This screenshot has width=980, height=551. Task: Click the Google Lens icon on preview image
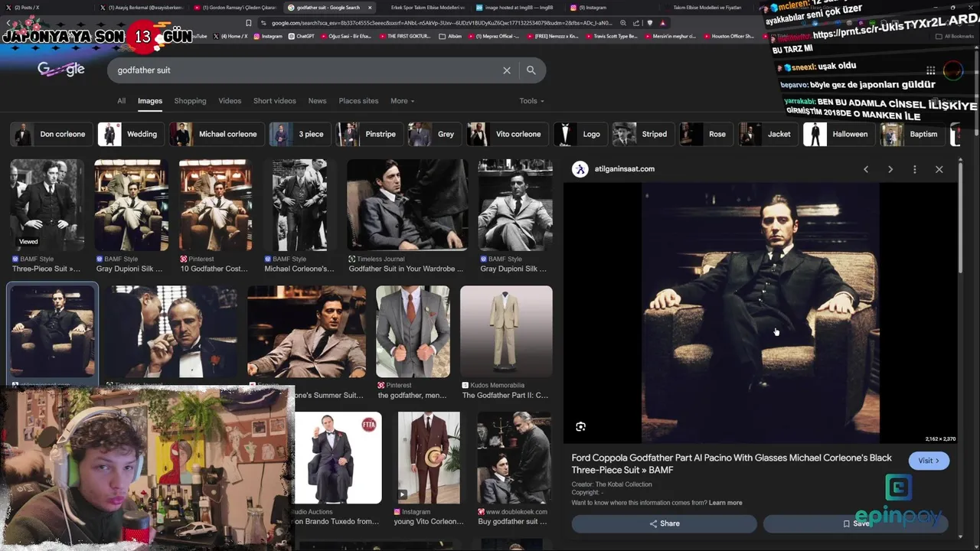click(x=580, y=426)
